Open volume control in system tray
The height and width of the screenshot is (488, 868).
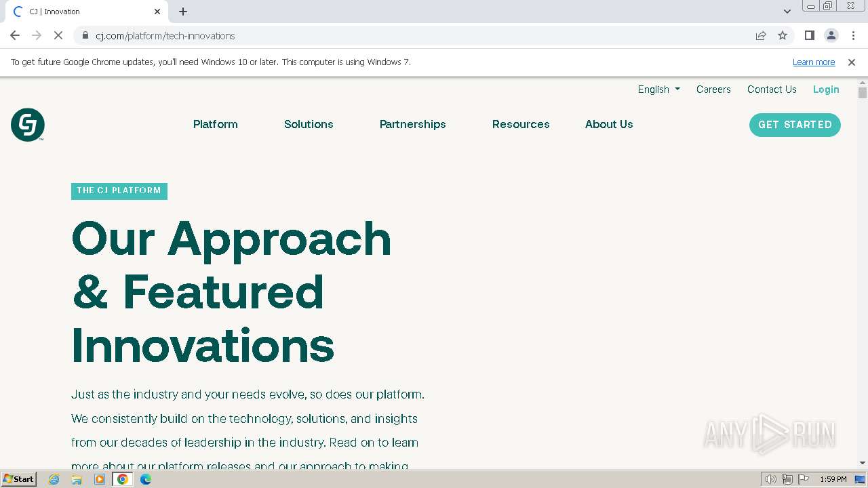771,479
